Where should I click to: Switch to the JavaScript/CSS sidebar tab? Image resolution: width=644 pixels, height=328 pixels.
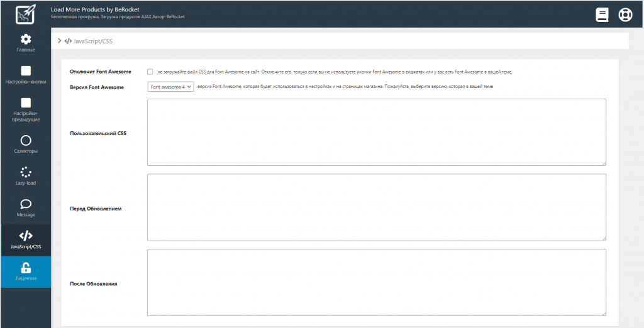[x=26, y=241]
